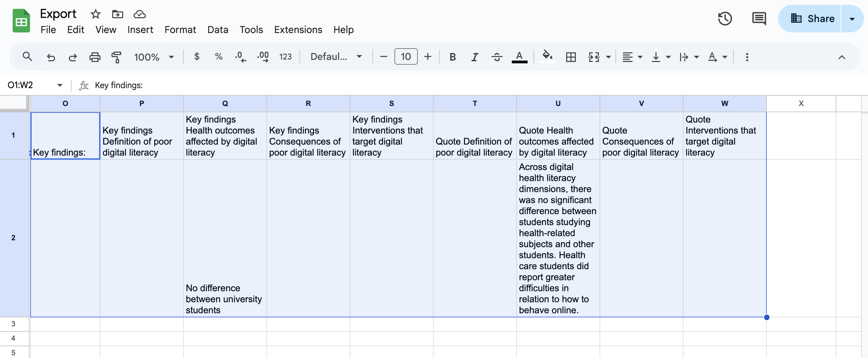Expand the Share options arrow

[x=852, y=19]
